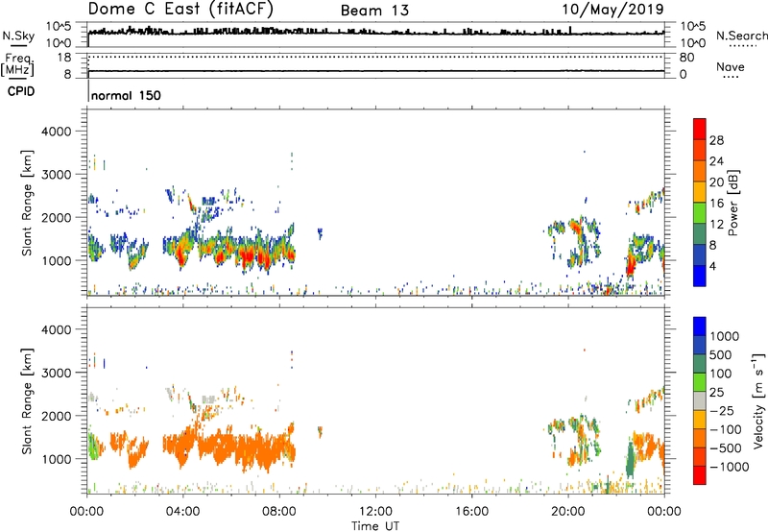Click the '-500' label on the velocity colorbar
768x532 pixels.
(726, 447)
